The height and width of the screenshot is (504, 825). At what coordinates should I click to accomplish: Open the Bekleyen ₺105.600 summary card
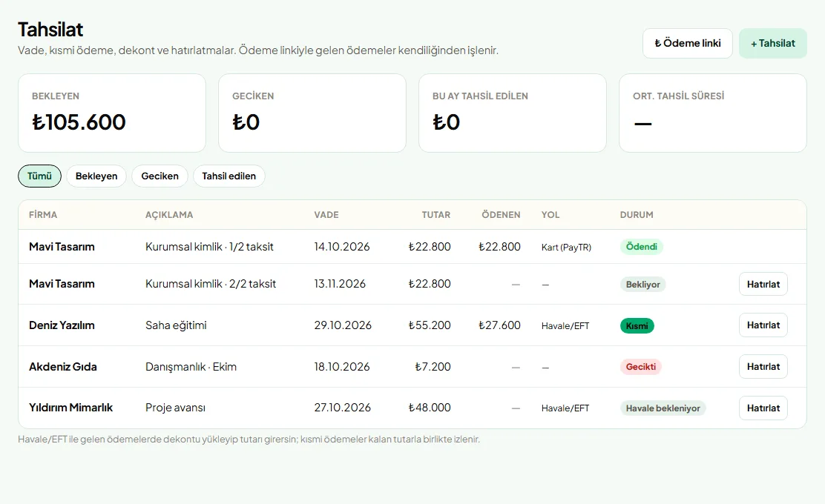(112, 113)
